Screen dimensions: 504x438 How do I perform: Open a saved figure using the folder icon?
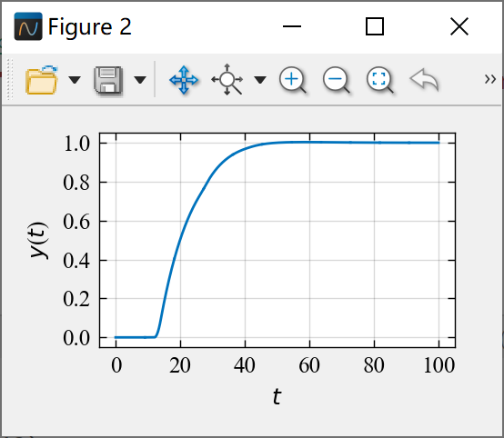click(42, 80)
